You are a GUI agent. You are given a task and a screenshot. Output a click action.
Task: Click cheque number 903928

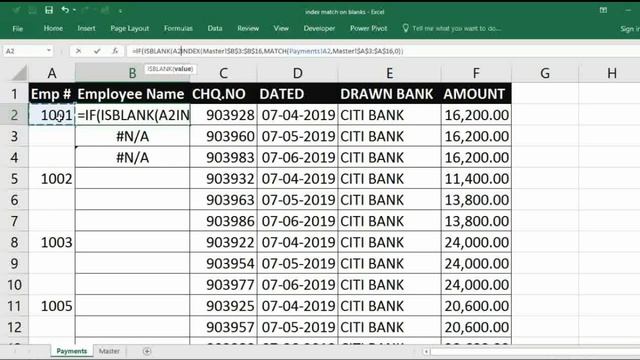pyautogui.click(x=224, y=115)
